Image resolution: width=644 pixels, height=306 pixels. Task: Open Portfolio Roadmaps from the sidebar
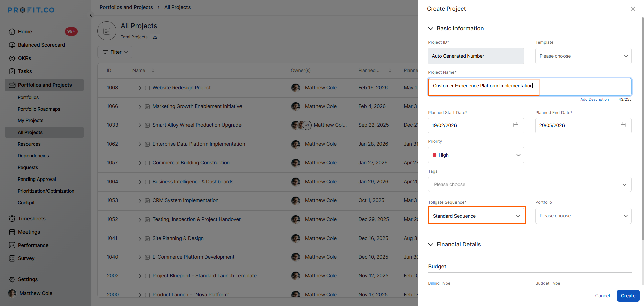click(39, 109)
